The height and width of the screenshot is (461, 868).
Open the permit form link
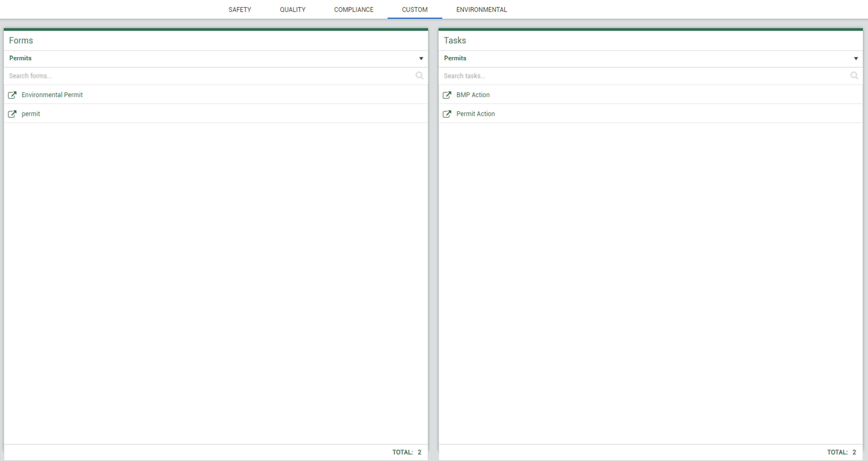click(x=31, y=114)
